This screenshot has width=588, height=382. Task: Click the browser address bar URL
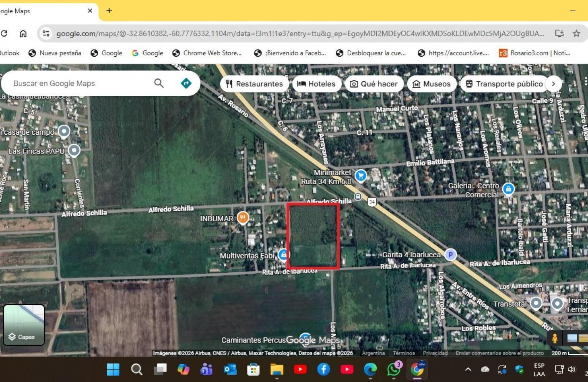pyautogui.click(x=300, y=33)
